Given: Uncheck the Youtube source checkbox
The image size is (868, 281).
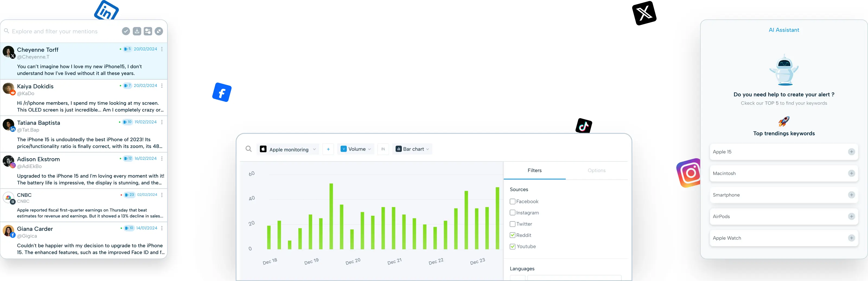Looking at the screenshot, I should pyautogui.click(x=512, y=246).
